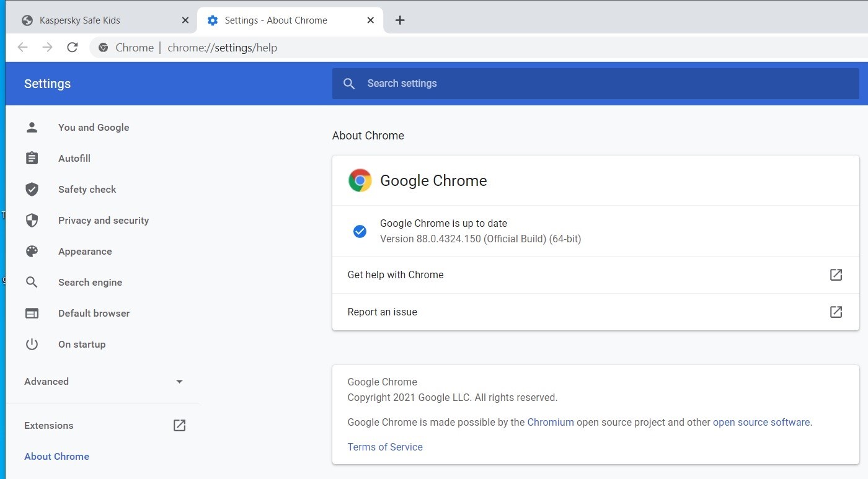Focus the Search settings field

click(595, 84)
